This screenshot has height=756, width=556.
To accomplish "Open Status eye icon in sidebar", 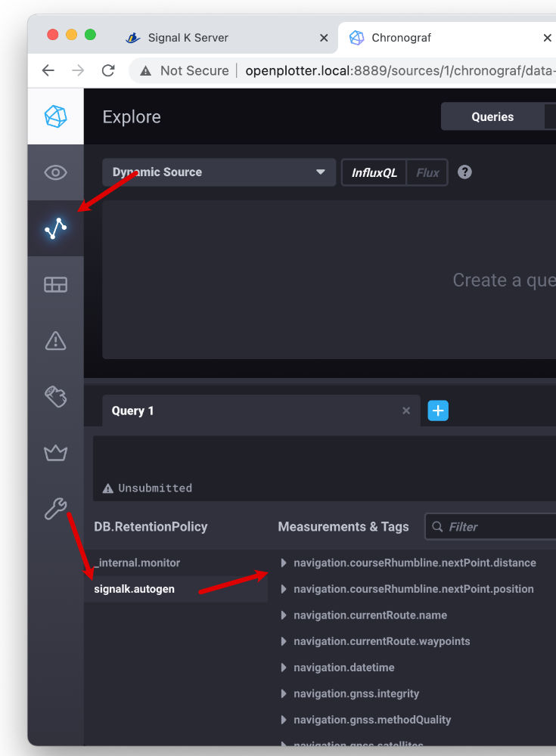I will (x=55, y=173).
